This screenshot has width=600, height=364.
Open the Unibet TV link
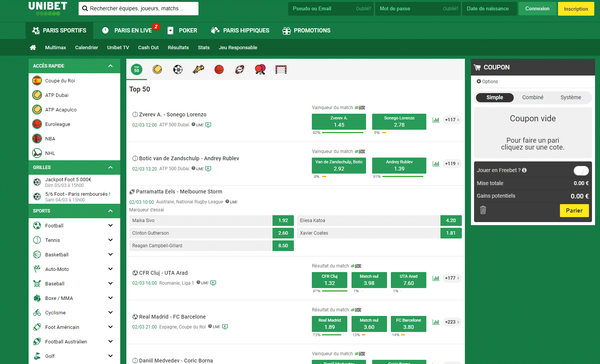point(118,47)
